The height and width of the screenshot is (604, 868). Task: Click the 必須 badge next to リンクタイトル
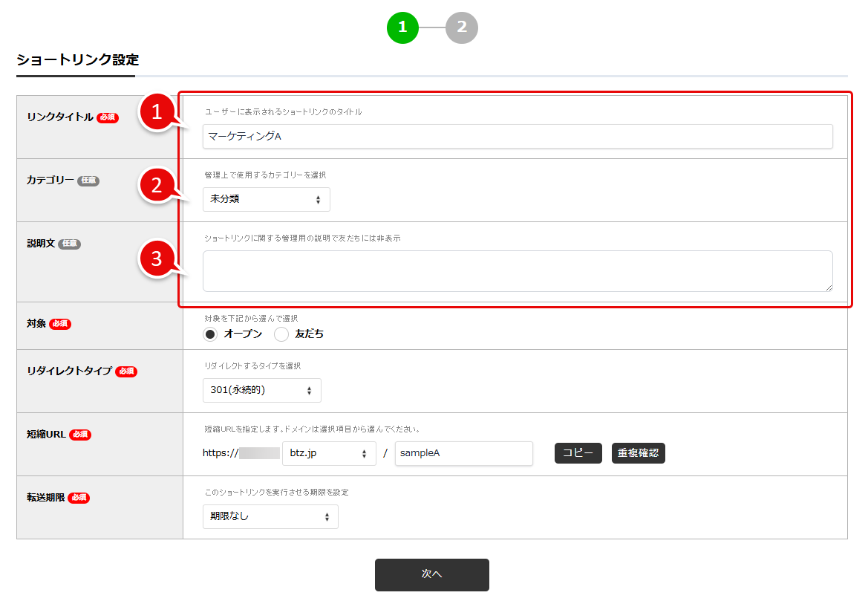click(108, 117)
